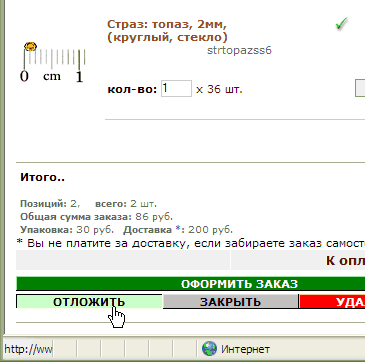
Task: Click the ОТЛОЖИТЬ button
Action: tap(89, 302)
